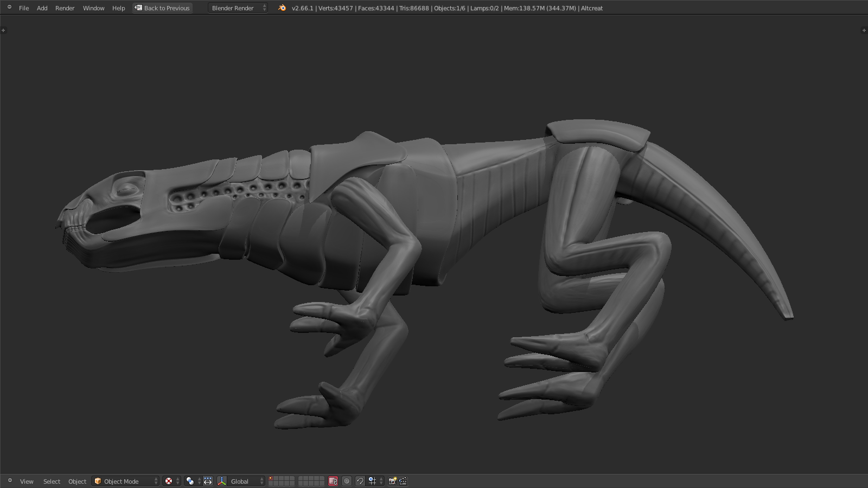Open the File menu

click(x=24, y=8)
